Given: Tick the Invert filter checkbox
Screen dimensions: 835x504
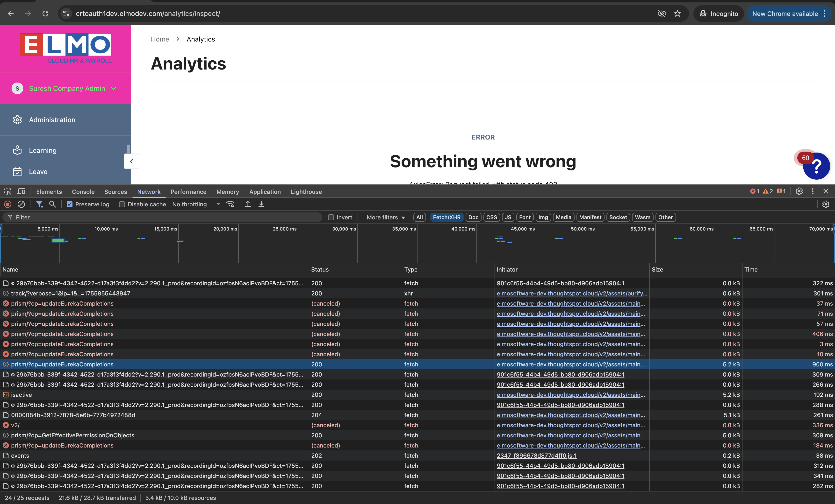Looking at the screenshot, I should (331, 217).
